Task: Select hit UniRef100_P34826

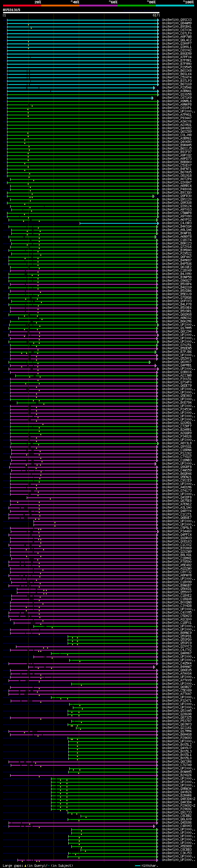Action: (x=177, y=436)
